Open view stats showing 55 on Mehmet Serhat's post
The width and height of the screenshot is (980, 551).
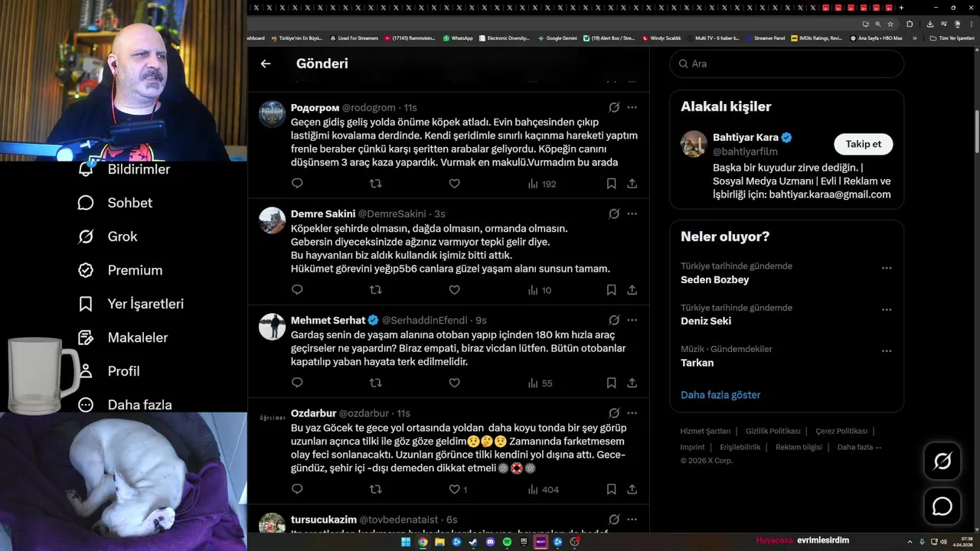tap(540, 383)
